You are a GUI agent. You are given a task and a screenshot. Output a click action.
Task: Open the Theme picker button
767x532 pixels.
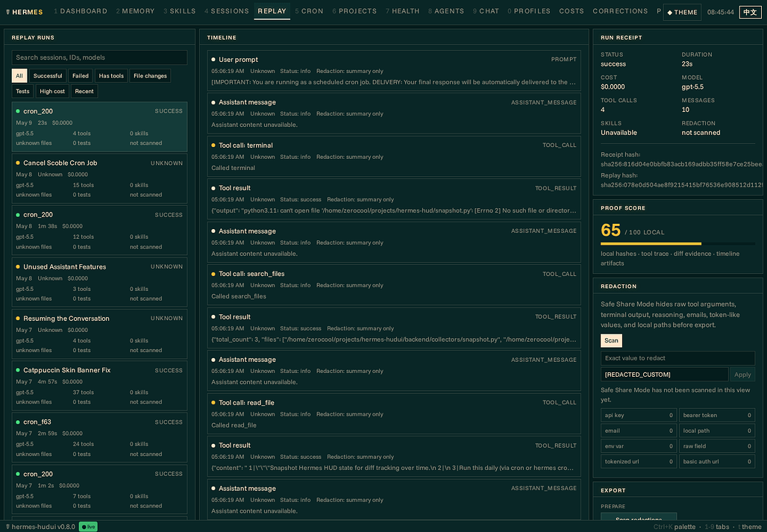click(x=682, y=12)
